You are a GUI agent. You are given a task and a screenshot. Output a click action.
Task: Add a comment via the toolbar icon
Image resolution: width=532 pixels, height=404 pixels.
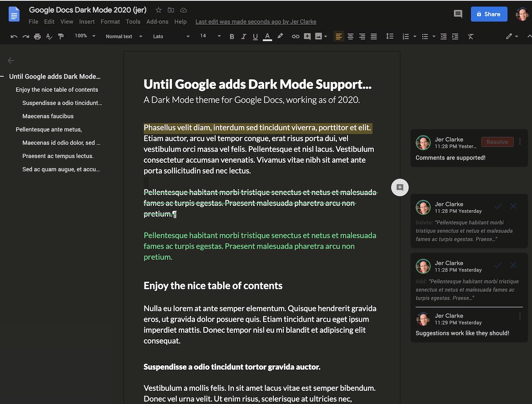click(x=307, y=36)
